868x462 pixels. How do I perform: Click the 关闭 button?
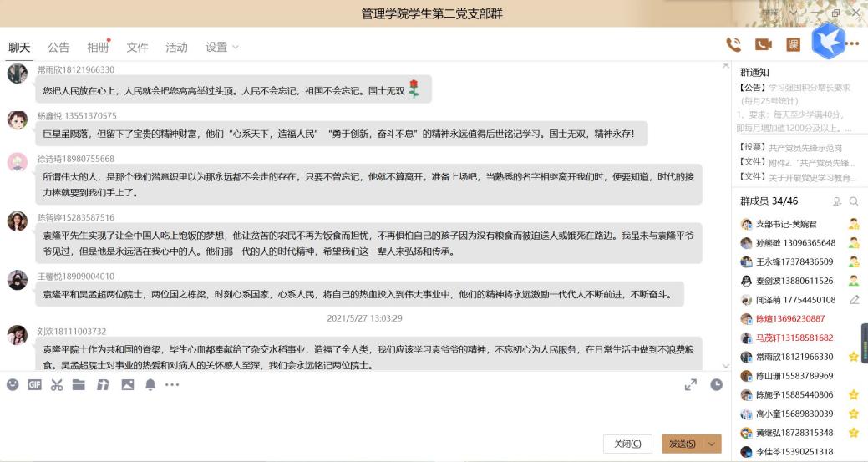[627, 444]
